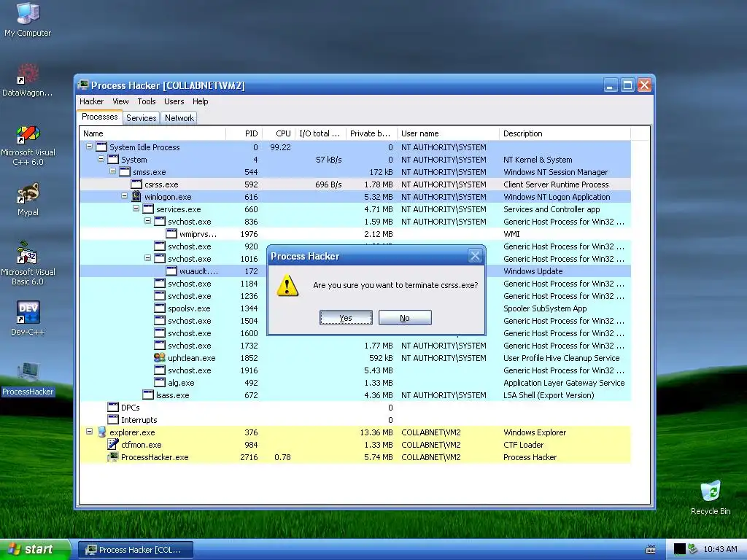Confirm termination with the Yes button
Screen dimensions: 747x560
click(346, 318)
